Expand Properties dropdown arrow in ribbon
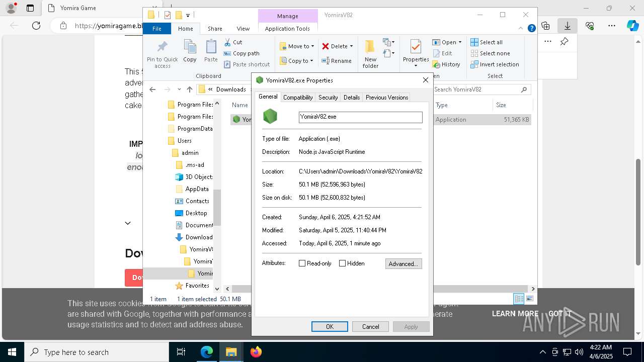Image resolution: width=644 pixels, height=362 pixels. point(416,66)
